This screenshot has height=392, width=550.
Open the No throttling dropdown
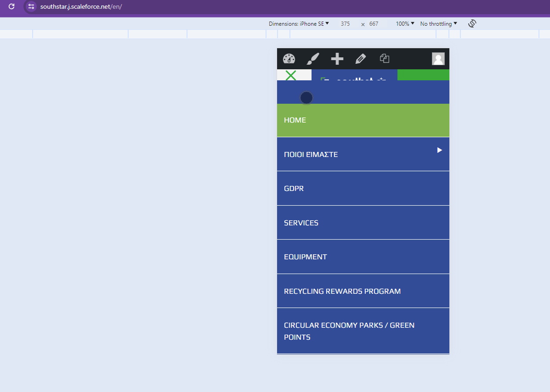coord(438,23)
